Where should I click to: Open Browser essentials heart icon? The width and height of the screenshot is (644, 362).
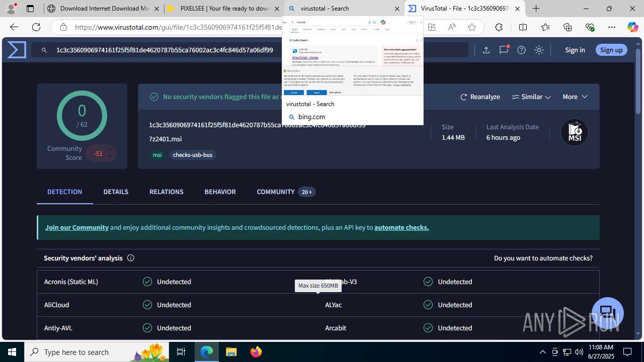point(590,27)
